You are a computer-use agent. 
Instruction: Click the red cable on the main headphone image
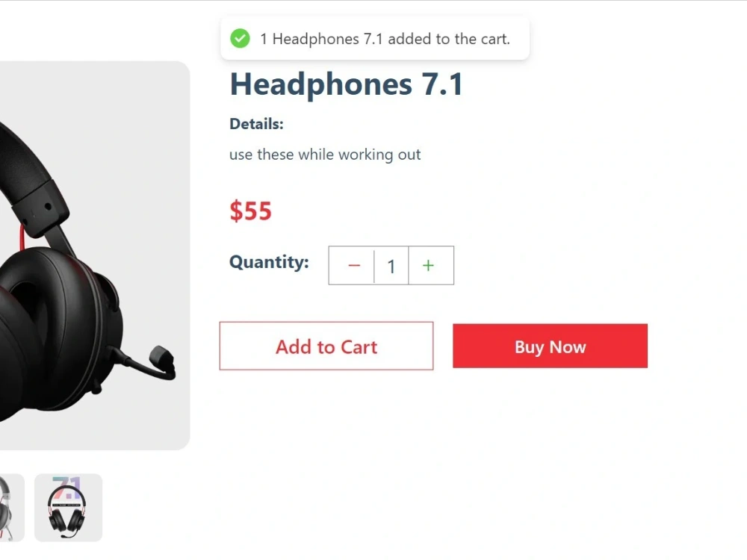(22, 237)
